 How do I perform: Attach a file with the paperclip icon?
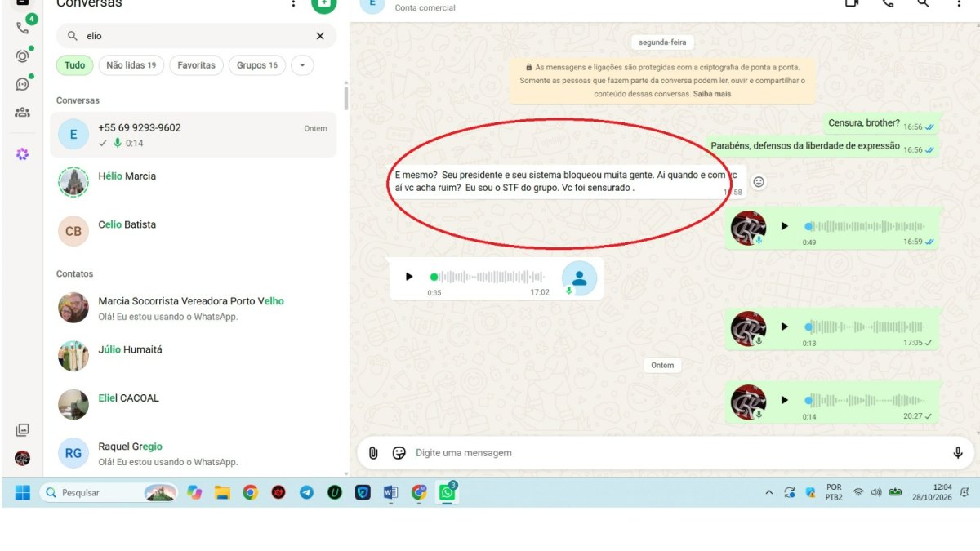coord(373,453)
